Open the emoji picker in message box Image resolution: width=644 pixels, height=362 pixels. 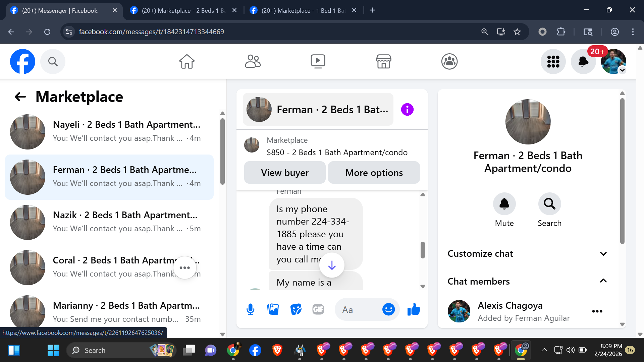coord(388,309)
